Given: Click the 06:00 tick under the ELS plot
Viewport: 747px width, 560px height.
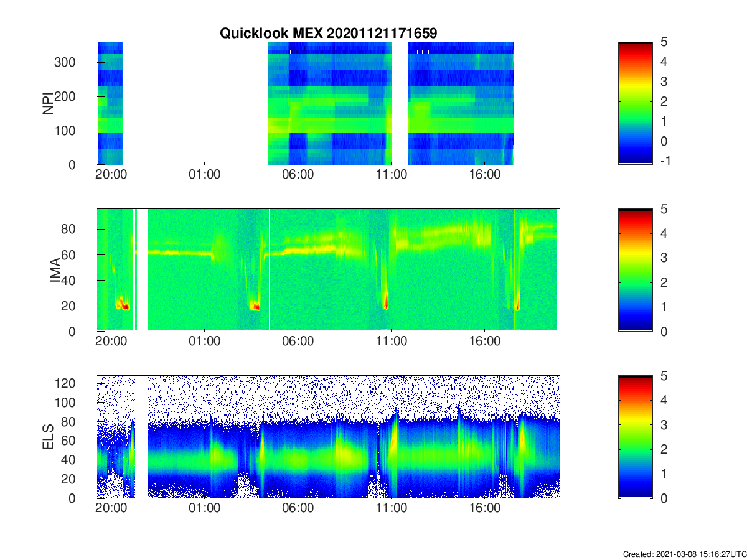Looking at the screenshot, I should (298, 508).
